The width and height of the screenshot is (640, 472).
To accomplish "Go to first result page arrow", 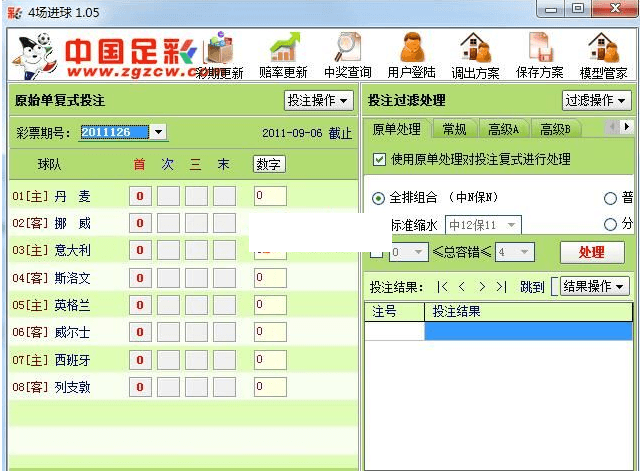I will coord(442,287).
